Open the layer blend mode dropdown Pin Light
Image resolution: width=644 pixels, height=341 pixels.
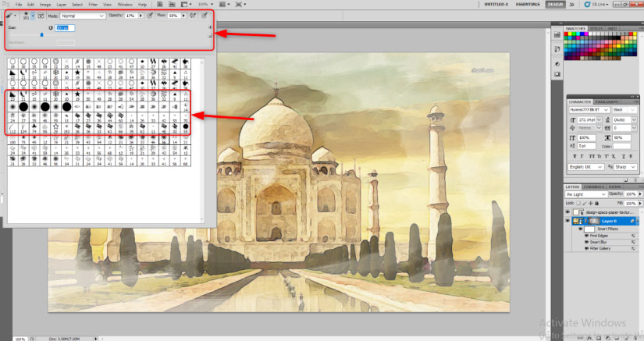pos(585,194)
